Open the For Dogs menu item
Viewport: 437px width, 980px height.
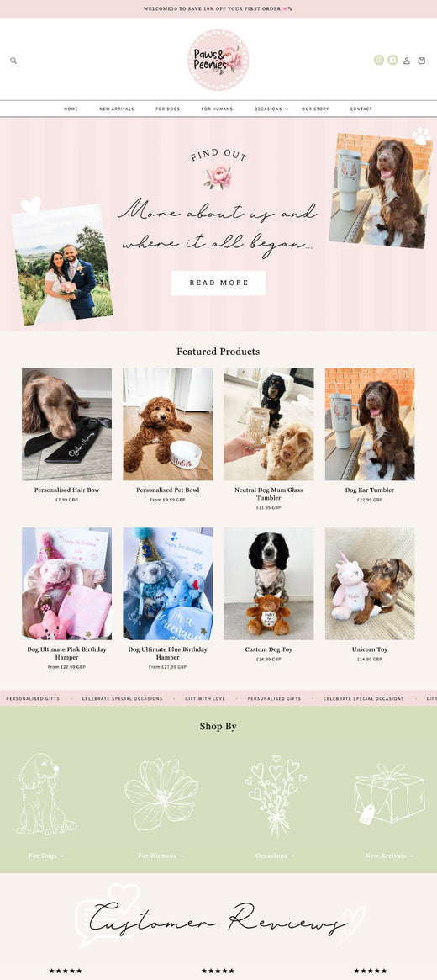coord(168,109)
